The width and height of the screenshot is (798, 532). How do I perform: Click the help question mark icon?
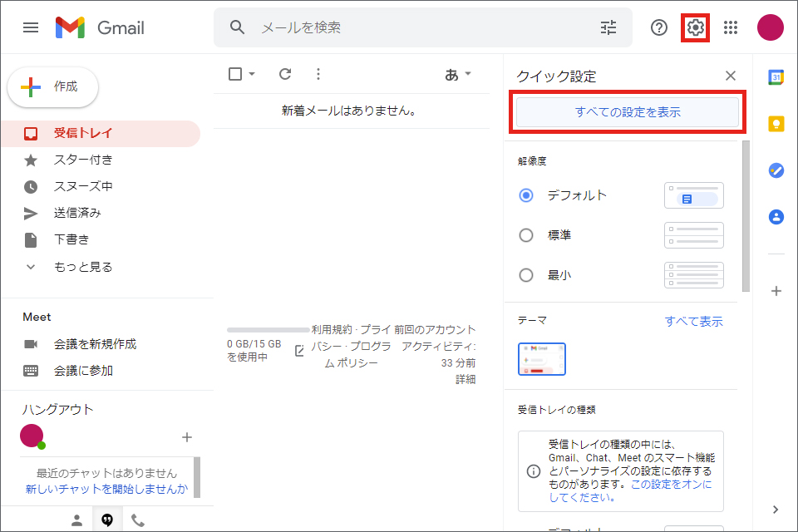[659, 27]
